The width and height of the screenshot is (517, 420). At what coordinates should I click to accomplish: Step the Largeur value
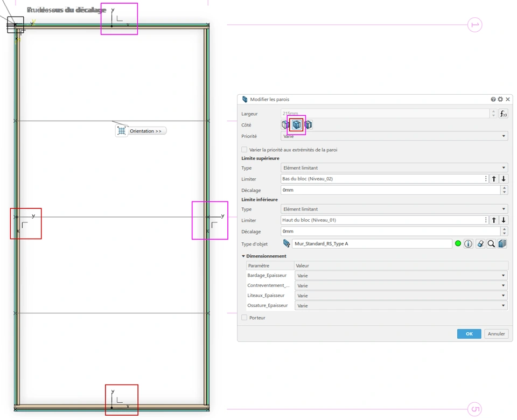coord(493,114)
